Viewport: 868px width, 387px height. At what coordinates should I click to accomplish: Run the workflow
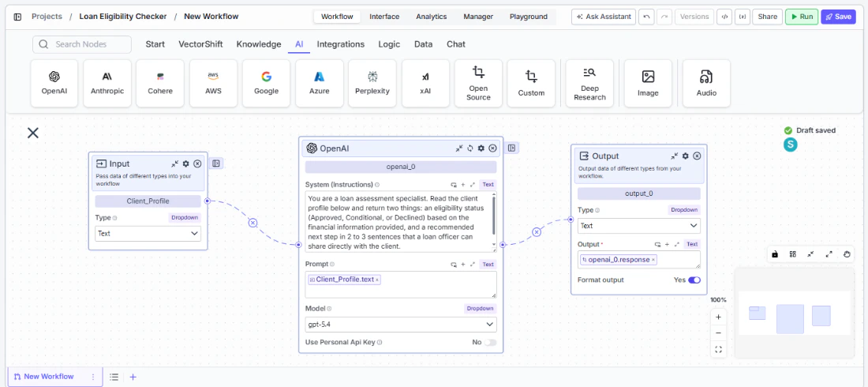[802, 17]
